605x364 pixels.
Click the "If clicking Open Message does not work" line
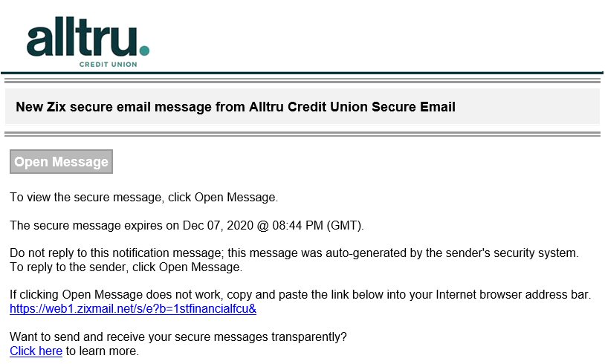tap(300, 295)
